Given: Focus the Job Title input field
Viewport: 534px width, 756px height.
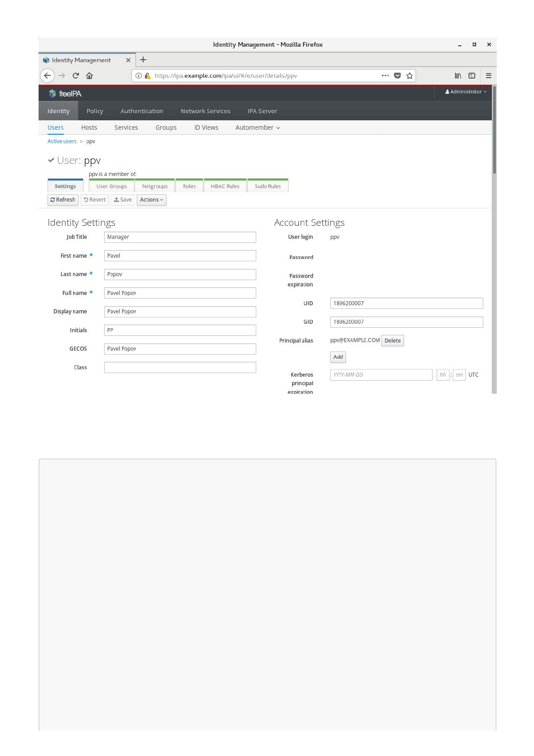Looking at the screenshot, I should pos(180,237).
